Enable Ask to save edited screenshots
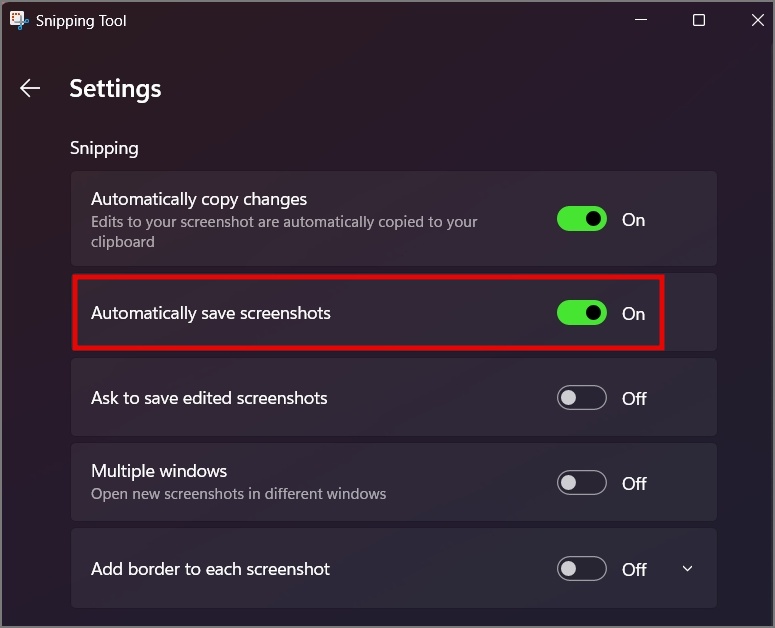Viewport: 775px width, 628px height. click(x=582, y=398)
